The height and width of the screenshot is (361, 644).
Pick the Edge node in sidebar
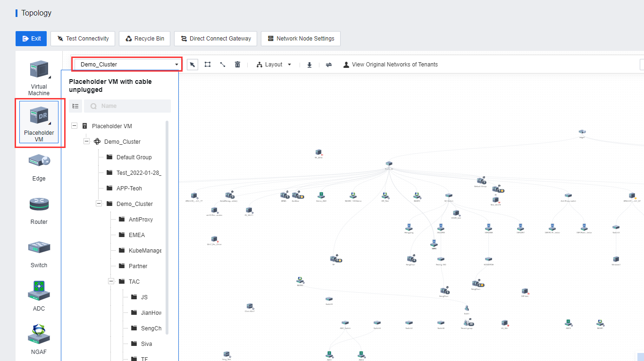point(39,167)
